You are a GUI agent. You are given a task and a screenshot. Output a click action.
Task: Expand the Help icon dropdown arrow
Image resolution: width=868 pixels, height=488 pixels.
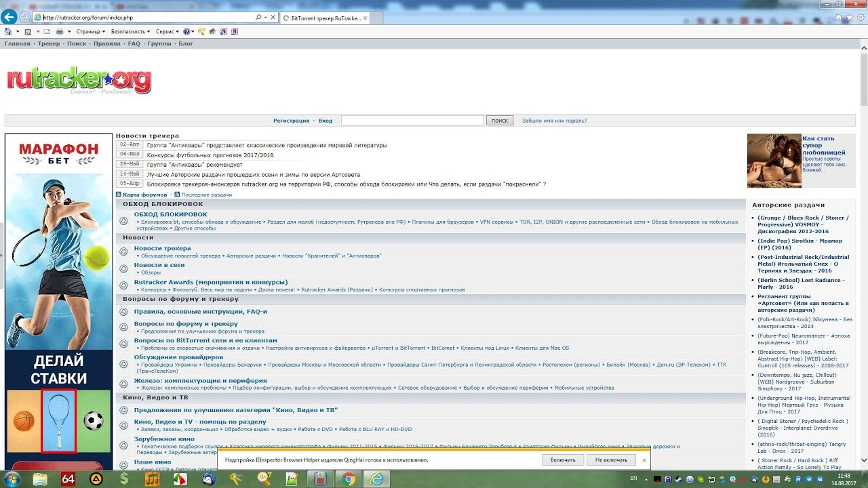coord(193,32)
